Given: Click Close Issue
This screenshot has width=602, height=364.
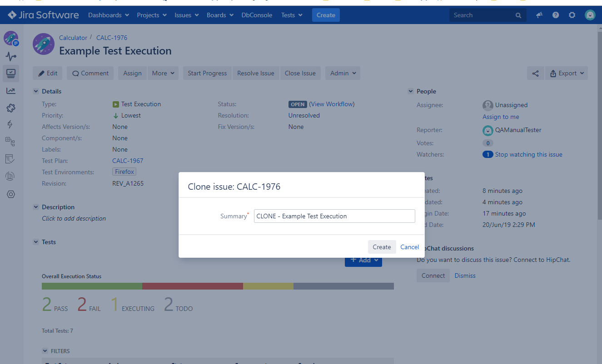Looking at the screenshot, I should 300,73.
